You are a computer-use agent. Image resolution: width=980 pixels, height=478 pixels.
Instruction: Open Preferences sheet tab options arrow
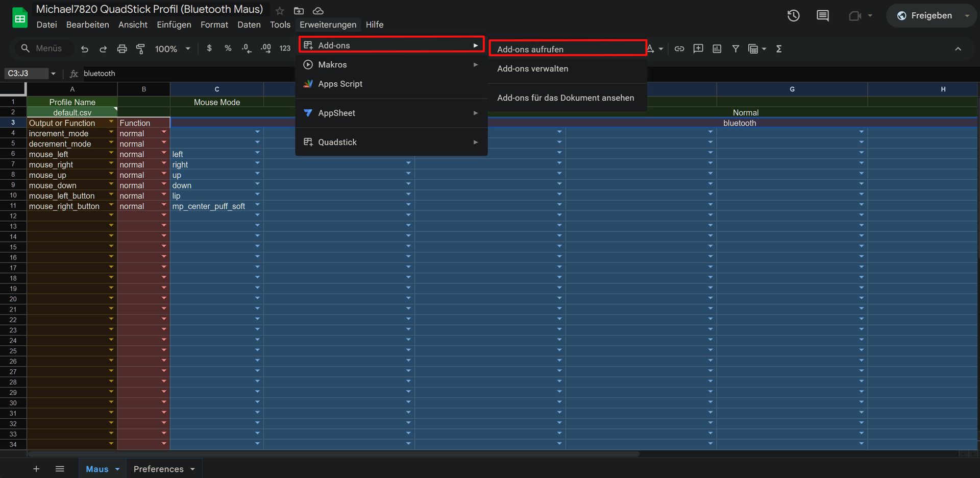(192, 469)
